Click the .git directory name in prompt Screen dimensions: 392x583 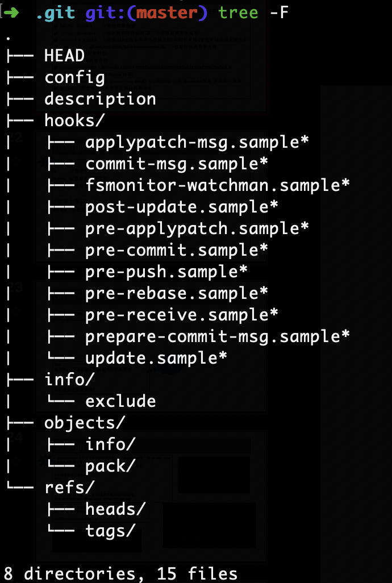pyautogui.click(x=55, y=13)
